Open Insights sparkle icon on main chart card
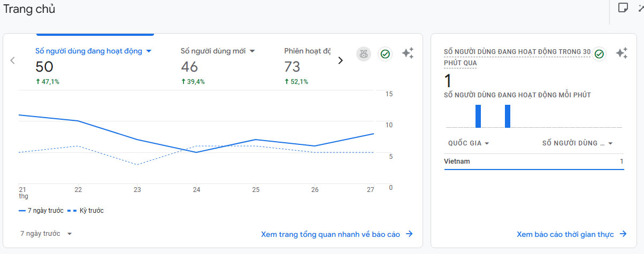 tap(408, 53)
